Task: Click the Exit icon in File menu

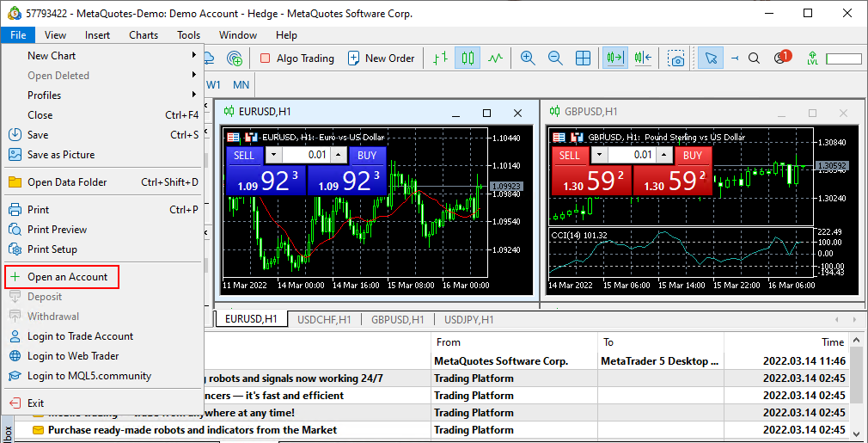Action: [x=15, y=403]
